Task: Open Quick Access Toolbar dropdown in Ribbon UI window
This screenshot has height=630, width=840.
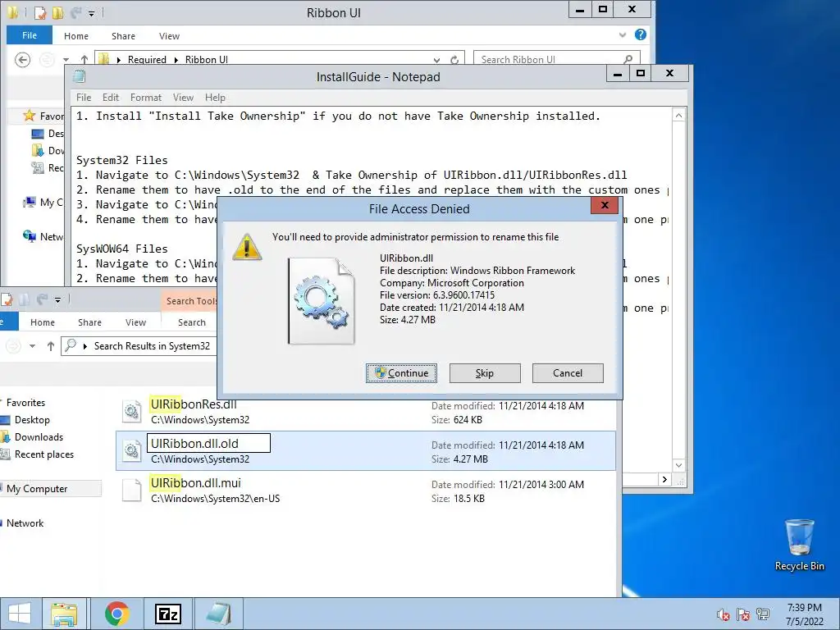Action: click(x=92, y=13)
